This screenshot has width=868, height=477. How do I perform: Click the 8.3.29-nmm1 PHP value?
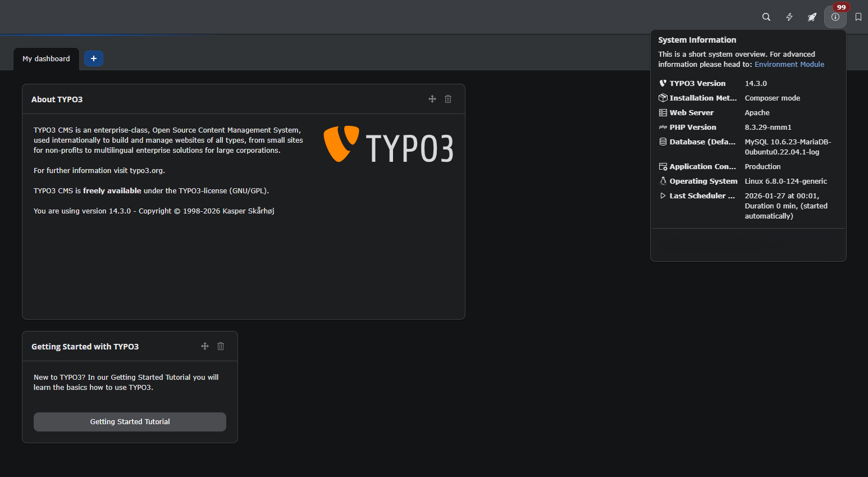[x=768, y=127]
